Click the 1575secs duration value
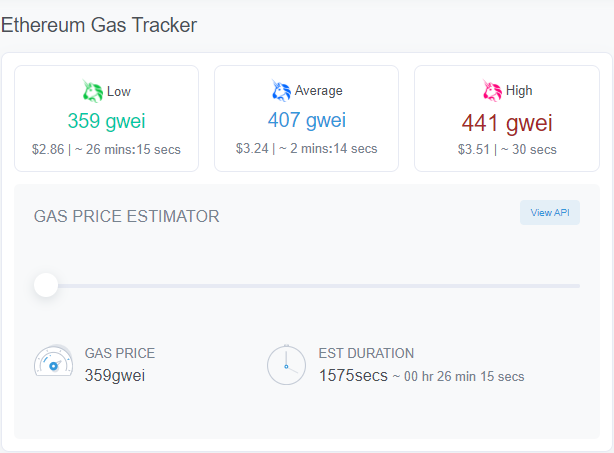 click(x=352, y=376)
